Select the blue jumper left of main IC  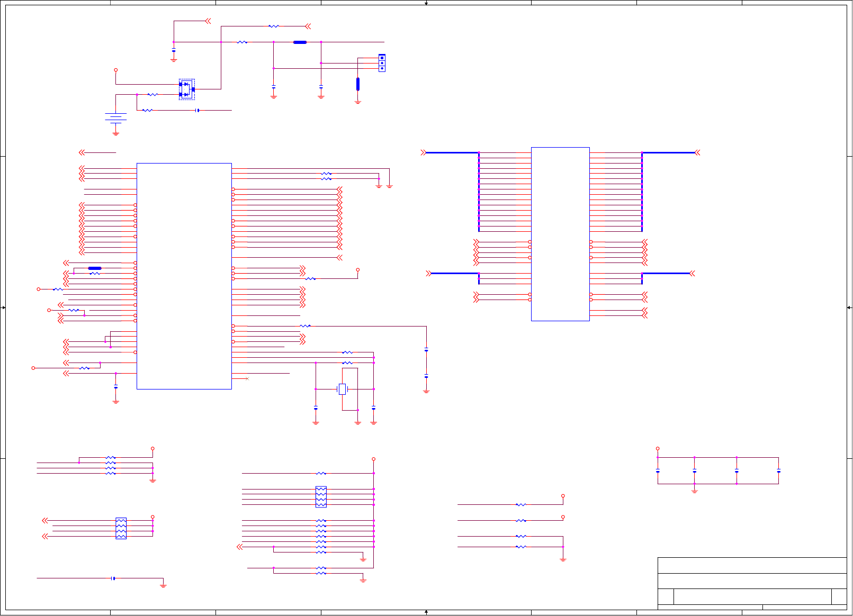coord(94,268)
